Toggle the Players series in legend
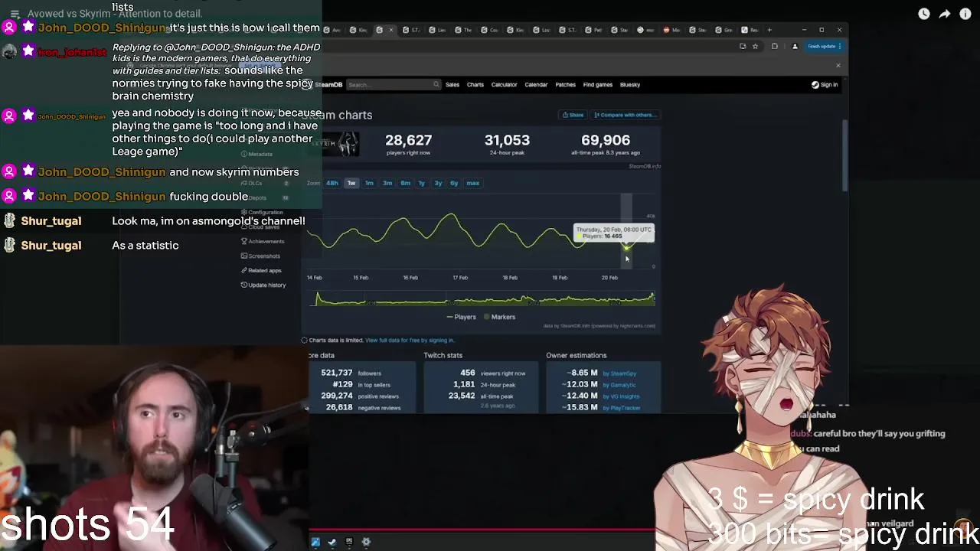Viewport: 980px width, 551px height. point(461,317)
